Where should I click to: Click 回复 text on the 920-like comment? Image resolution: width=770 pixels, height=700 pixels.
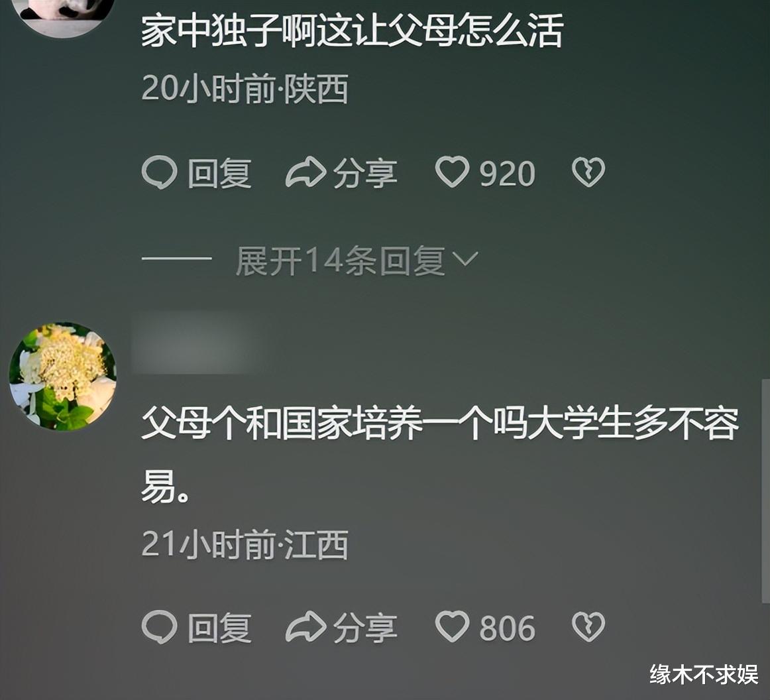coord(219,174)
